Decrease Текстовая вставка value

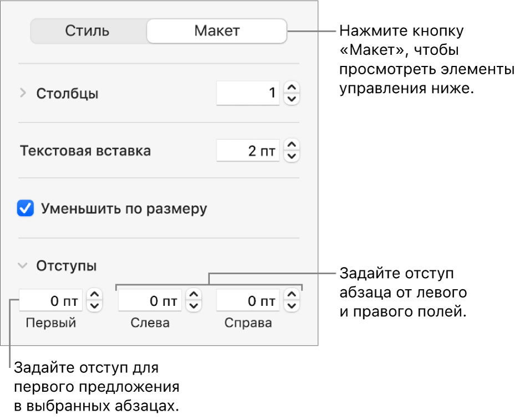coord(292,156)
